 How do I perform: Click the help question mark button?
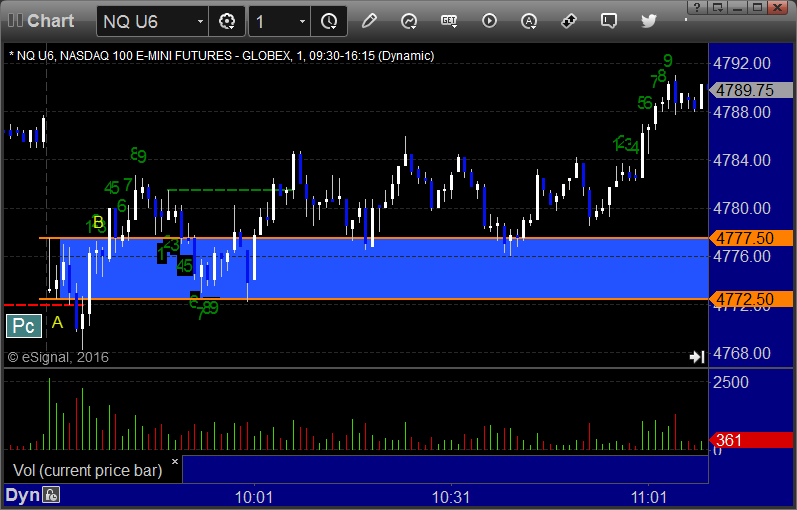click(x=697, y=7)
